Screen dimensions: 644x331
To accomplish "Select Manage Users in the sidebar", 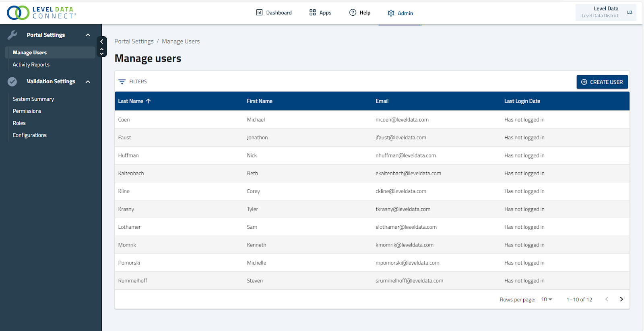I will (50, 52).
